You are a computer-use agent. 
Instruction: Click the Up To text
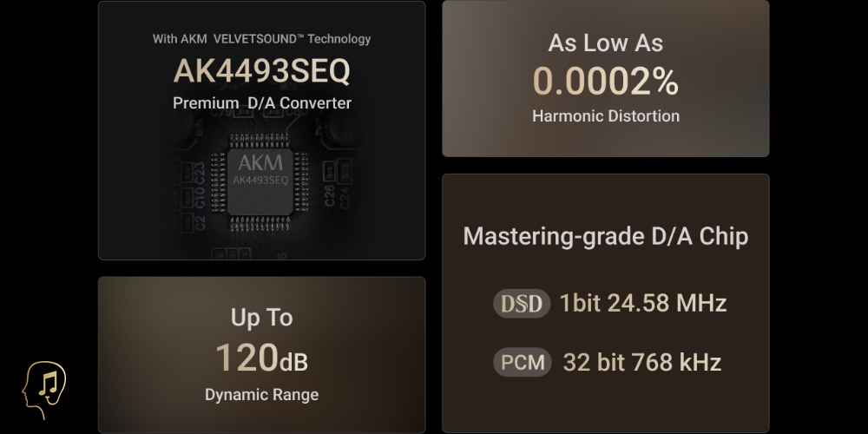click(x=261, y=318)
